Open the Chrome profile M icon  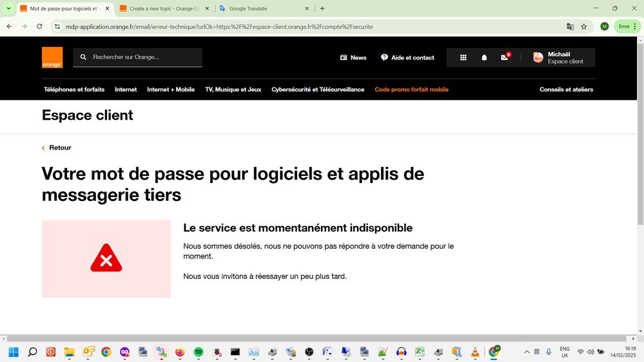[604, 26]
